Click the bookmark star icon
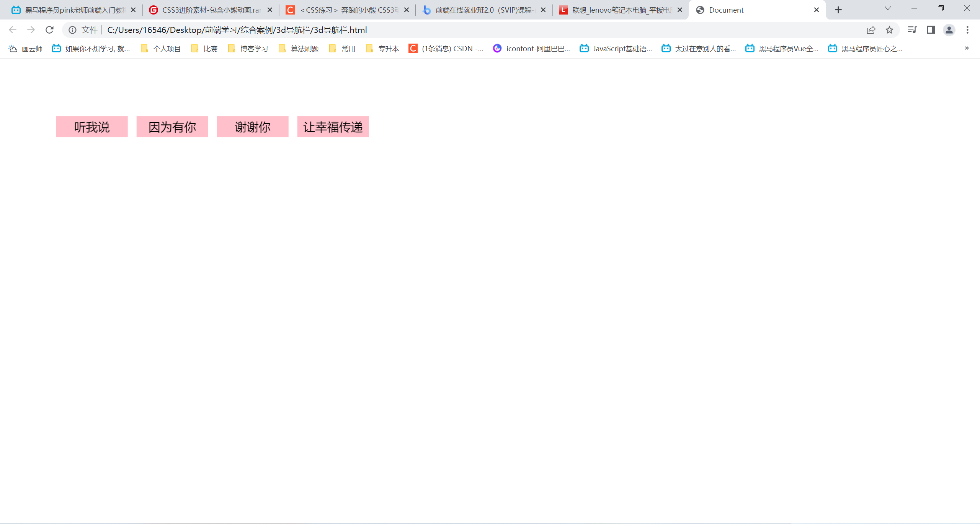980x524 pixels. 889,30
